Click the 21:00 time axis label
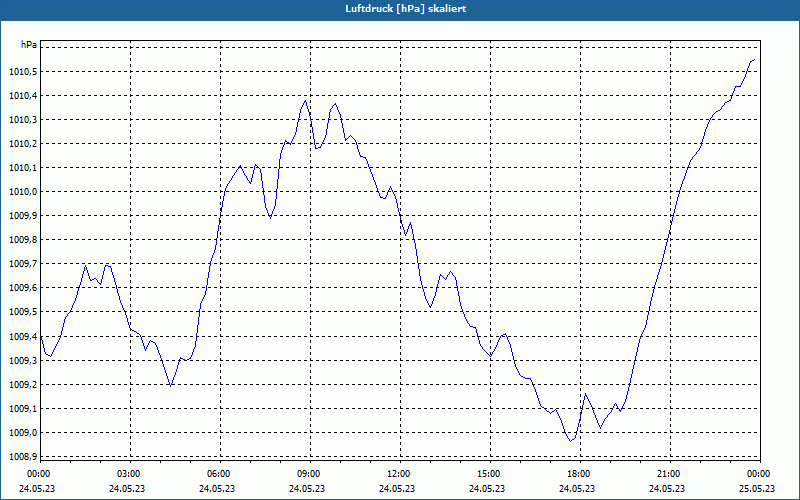 [669, 474]
